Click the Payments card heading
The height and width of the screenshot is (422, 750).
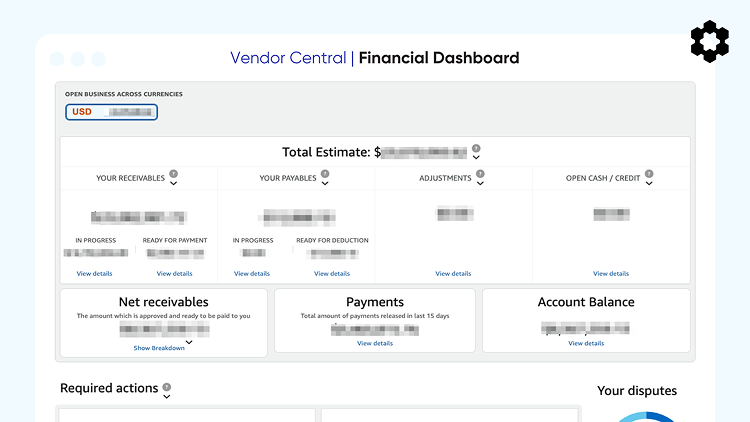[375, 302]
